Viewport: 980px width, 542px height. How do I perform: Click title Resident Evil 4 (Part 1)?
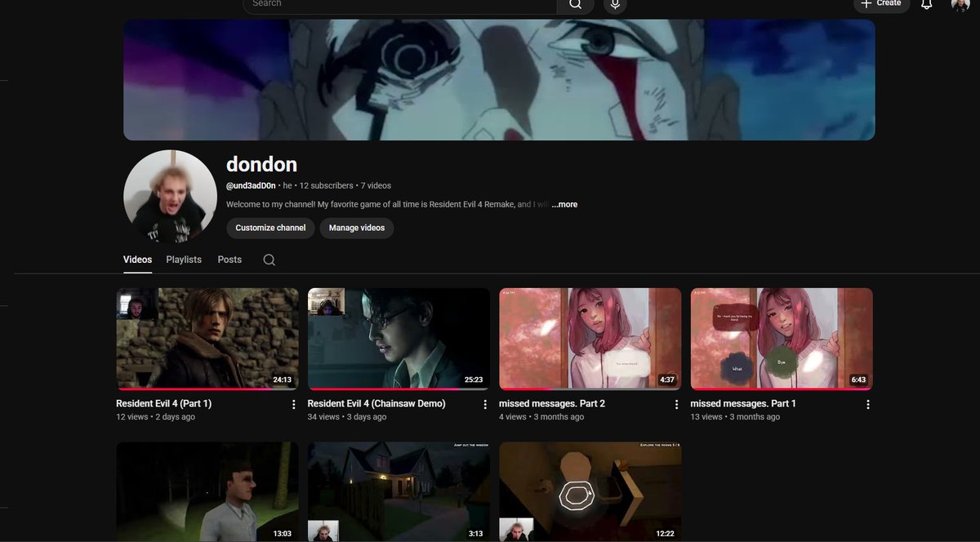[163, 403]
